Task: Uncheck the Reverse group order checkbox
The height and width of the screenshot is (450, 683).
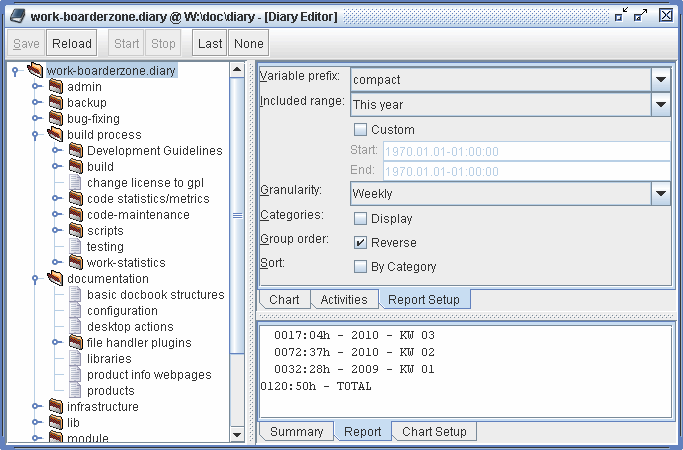Action: (x=360, y=242)
